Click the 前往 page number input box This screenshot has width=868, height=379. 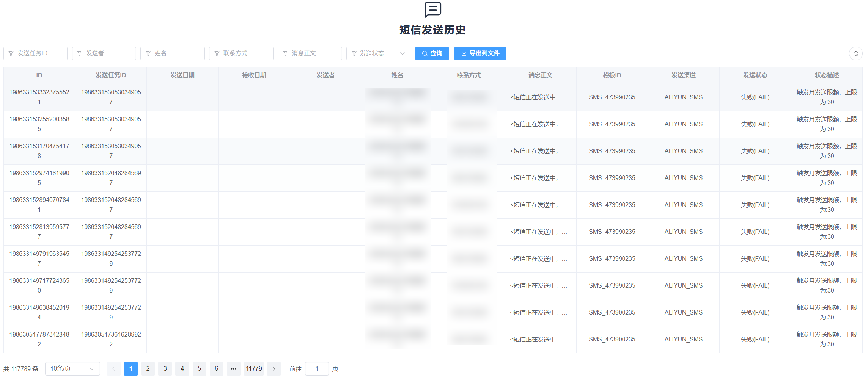[317, 369]
